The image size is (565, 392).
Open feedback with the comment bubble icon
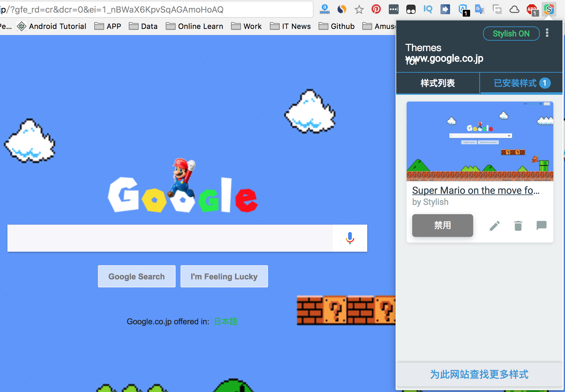click(x=541, y=226)
